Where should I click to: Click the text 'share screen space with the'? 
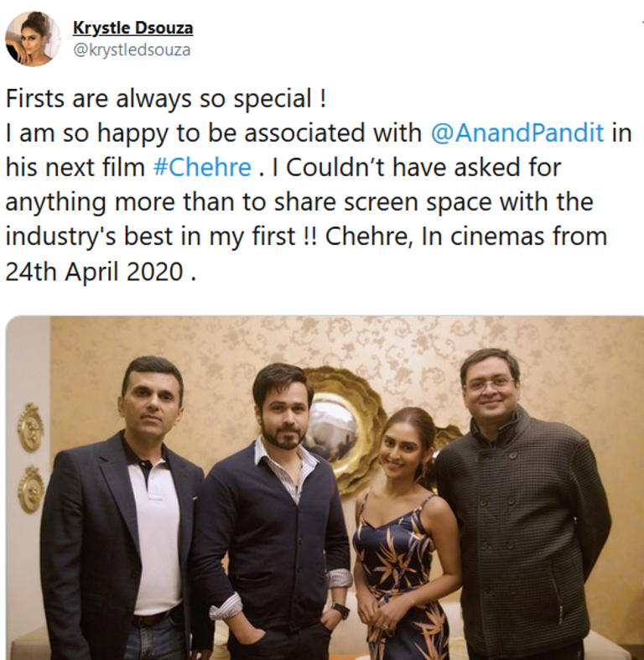pos(434,202)
